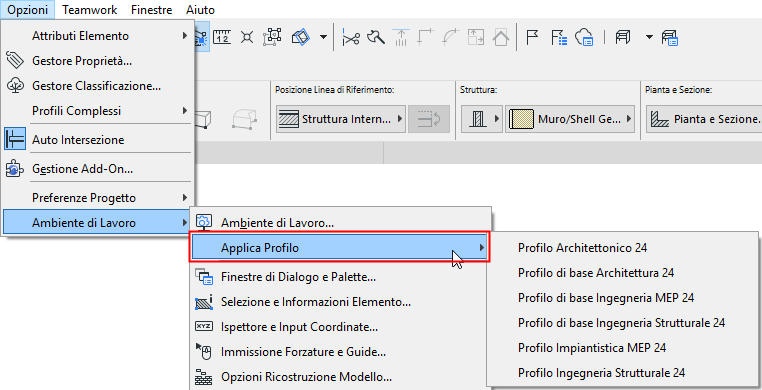Click the measure ruler tool icon

pos(222,37)
